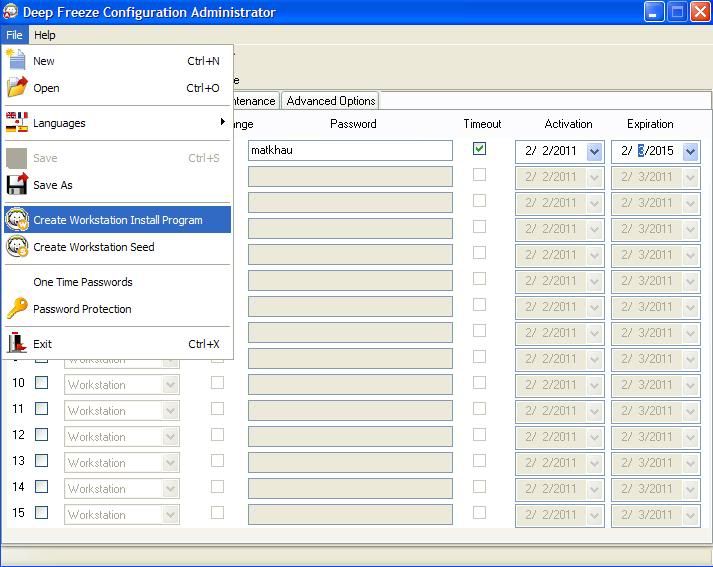Choose One Time Passwords
Screen dimensions: 713x567
pyautogui.click(x=117, y=282)
